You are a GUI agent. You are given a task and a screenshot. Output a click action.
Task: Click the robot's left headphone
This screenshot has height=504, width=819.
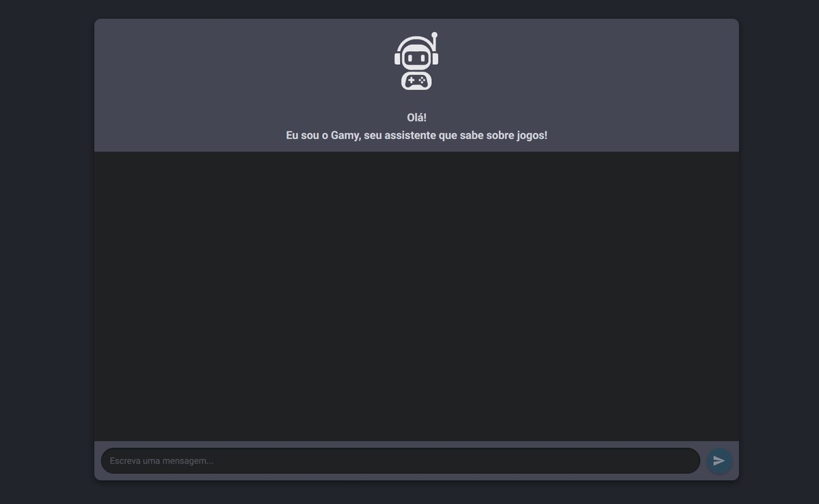(x=397, y=59)
